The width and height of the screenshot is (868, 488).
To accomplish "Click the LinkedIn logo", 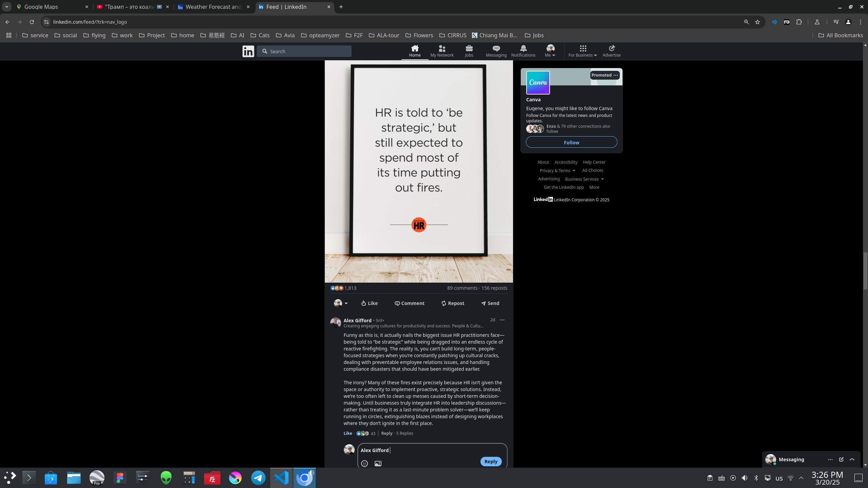I will click(x=248, y=51).
